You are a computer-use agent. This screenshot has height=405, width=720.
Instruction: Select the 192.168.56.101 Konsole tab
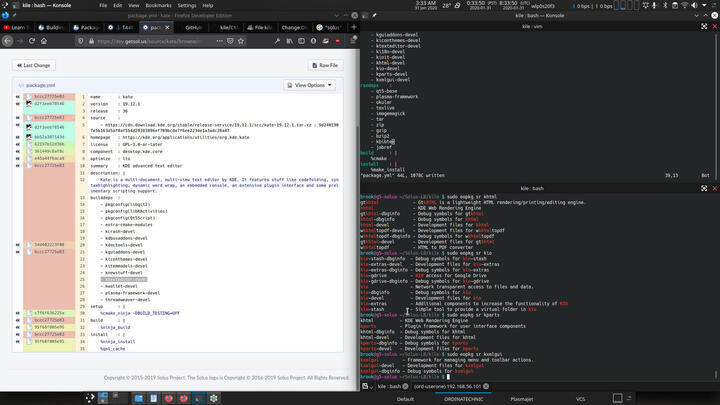click(447, 386)
